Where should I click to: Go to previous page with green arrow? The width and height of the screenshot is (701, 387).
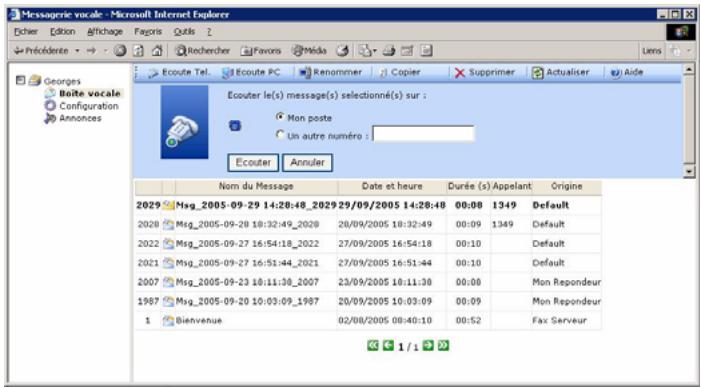(388, 345)
